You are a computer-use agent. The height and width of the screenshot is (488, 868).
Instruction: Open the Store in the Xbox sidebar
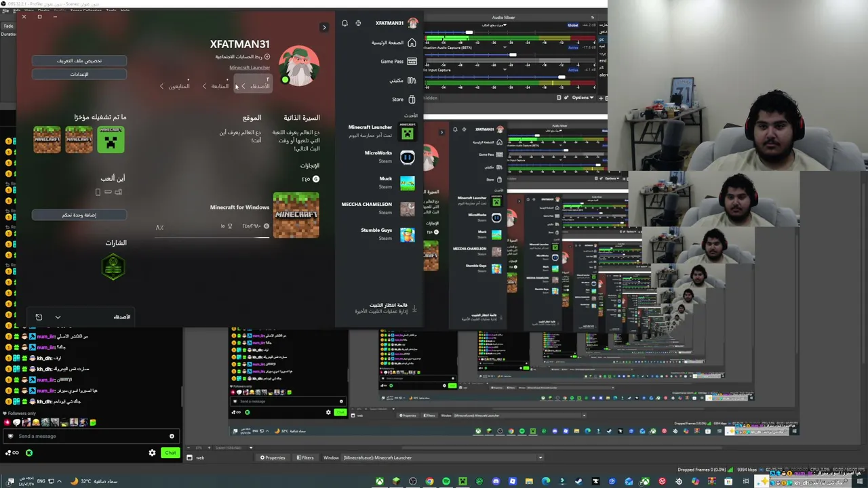coord(403,100)
